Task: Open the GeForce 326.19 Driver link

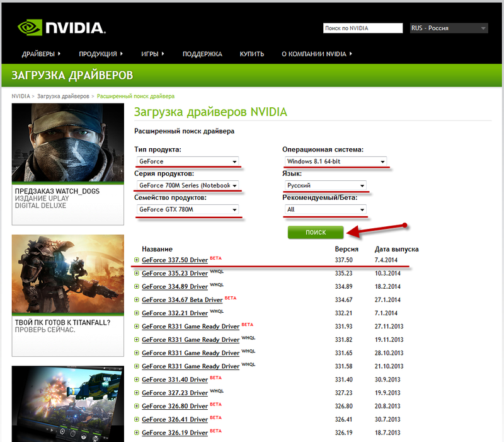Action: (175, 433)
